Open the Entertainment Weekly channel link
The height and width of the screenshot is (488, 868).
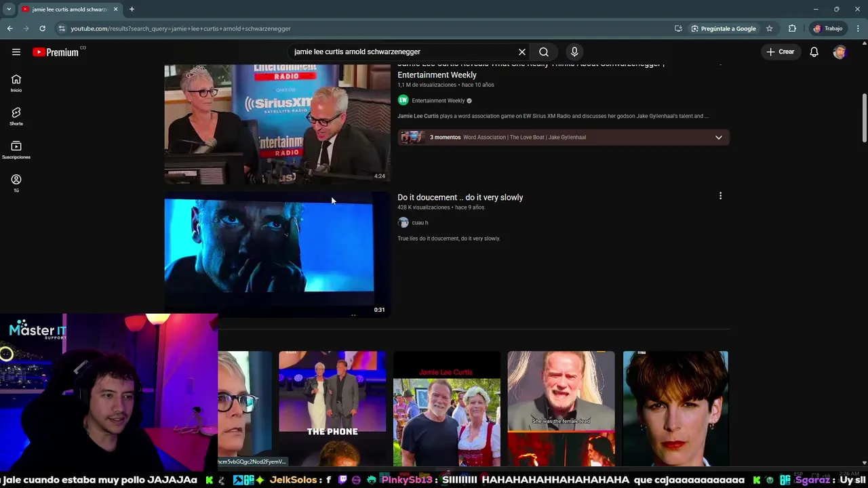(x=438, y=100)
